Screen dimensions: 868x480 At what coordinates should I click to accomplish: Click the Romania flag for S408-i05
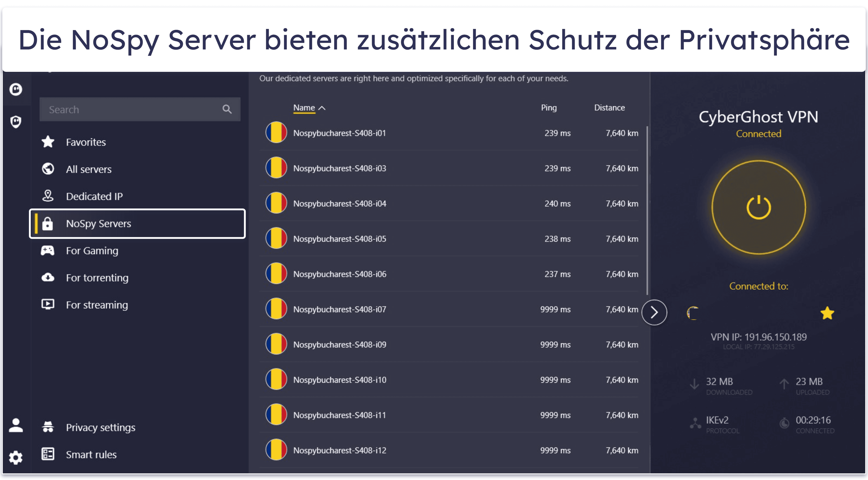click(276, 238)
